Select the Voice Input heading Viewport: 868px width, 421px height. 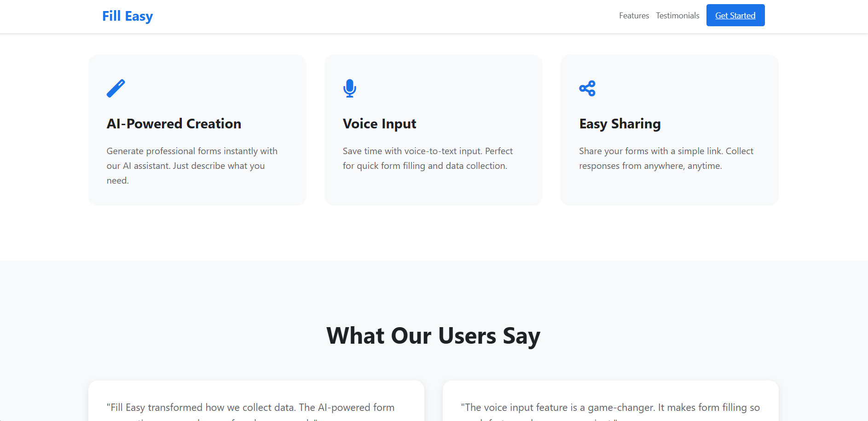(x=379, y=124)
